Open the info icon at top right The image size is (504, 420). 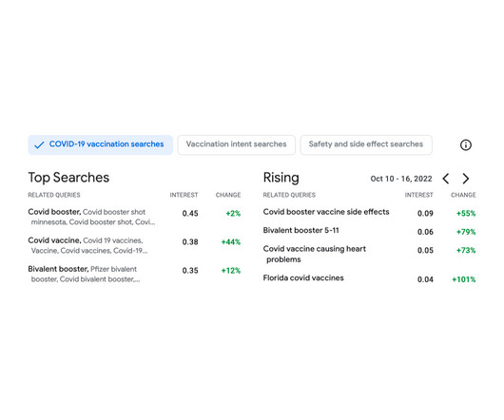[x=465, y=145]
